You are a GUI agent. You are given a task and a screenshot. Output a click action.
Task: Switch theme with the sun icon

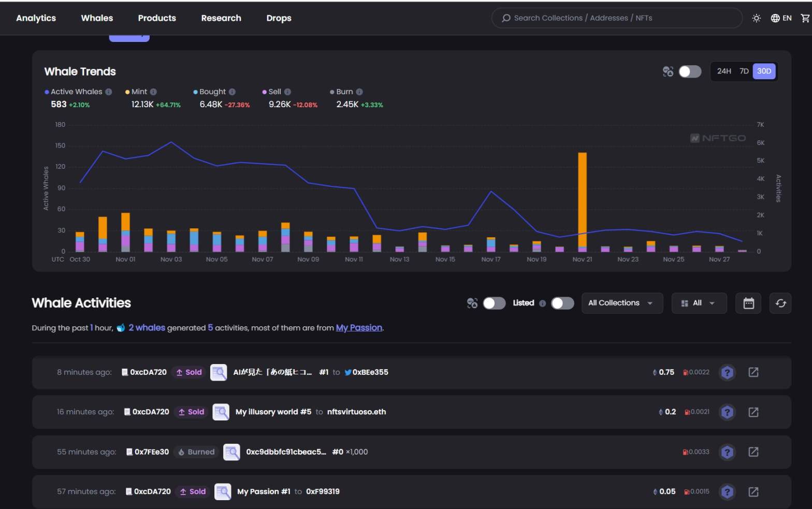[x=756, y=18]
